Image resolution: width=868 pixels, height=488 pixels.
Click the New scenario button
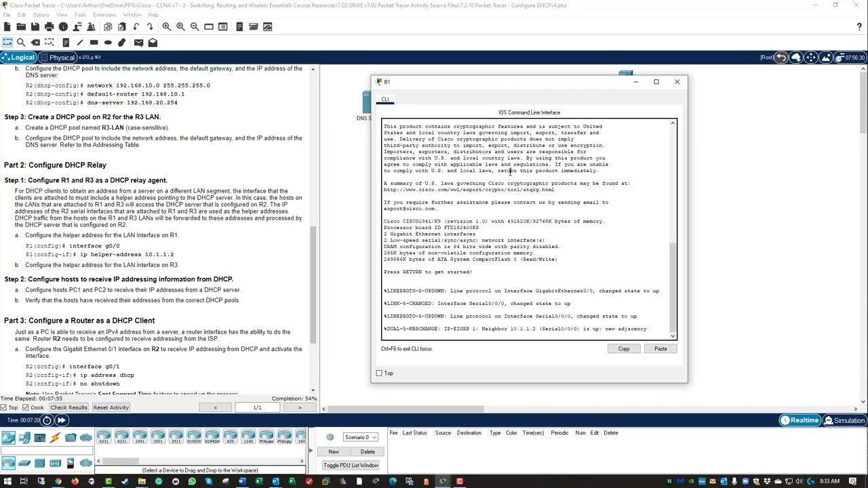click(x=334, y=452)
